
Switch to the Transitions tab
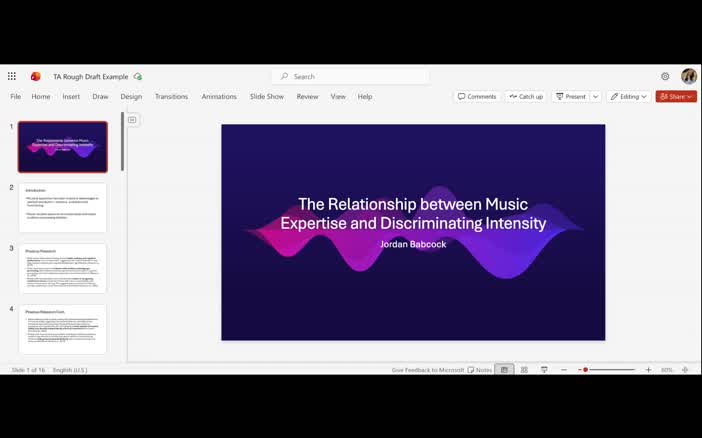[x=171, y=96]
